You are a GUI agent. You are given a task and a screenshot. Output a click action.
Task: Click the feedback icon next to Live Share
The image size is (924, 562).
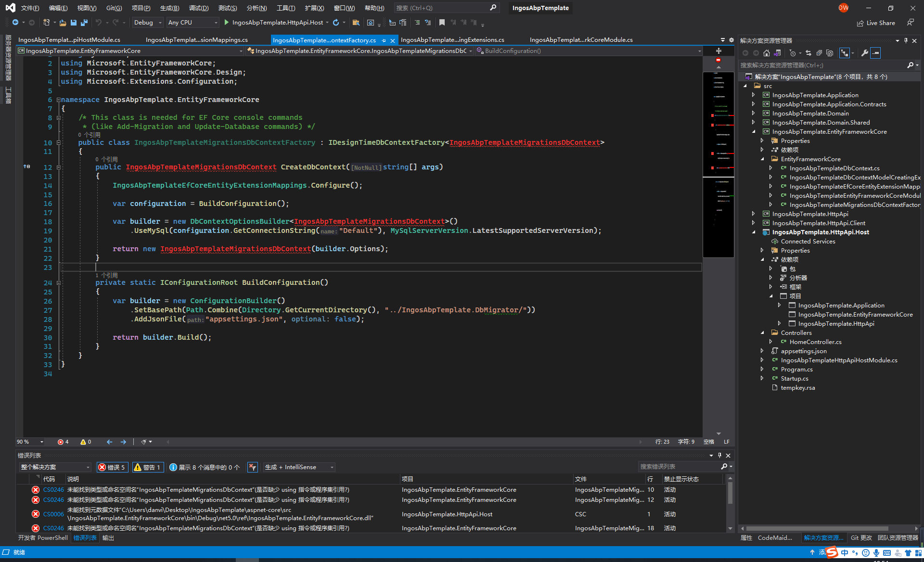pos(910,23)
